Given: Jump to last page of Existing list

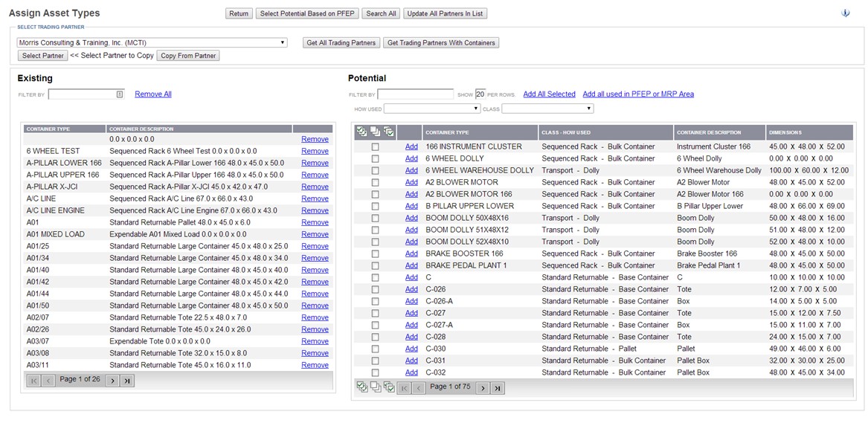Looking at the screenshot, I should (127, 381).
